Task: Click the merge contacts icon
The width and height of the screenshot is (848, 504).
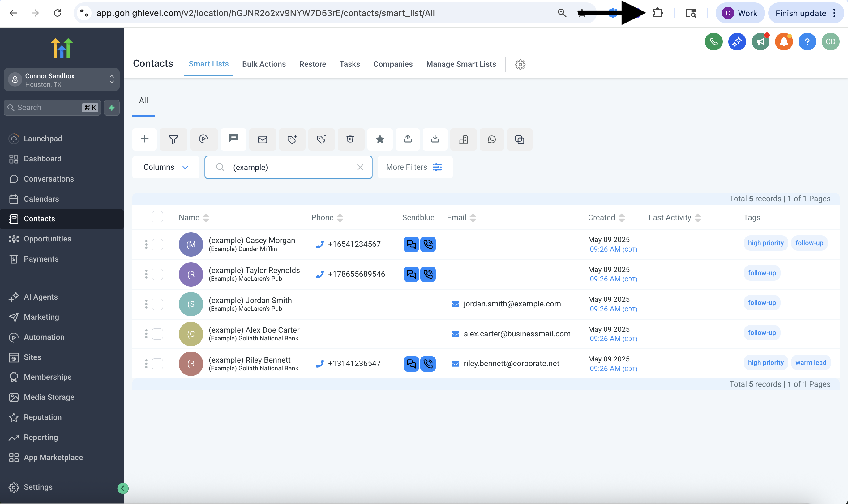Action: coord(520,139)
